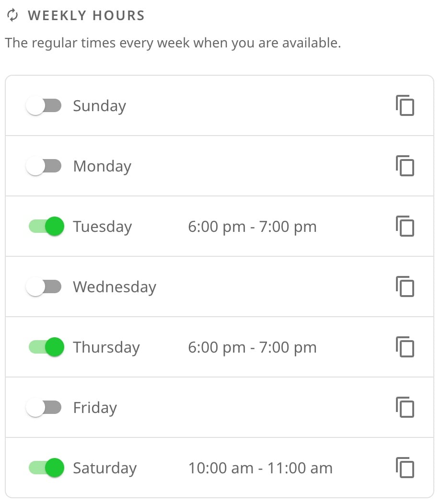
Task: Open Thursday's 6:00 pm - 7:00 pm hours
Action: click(253, 347)
